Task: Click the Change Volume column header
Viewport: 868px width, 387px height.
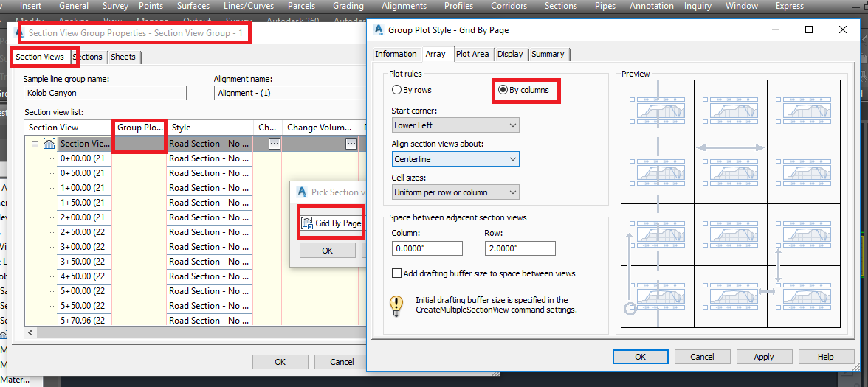Action: pyautogui.click(x=320, y=128)
